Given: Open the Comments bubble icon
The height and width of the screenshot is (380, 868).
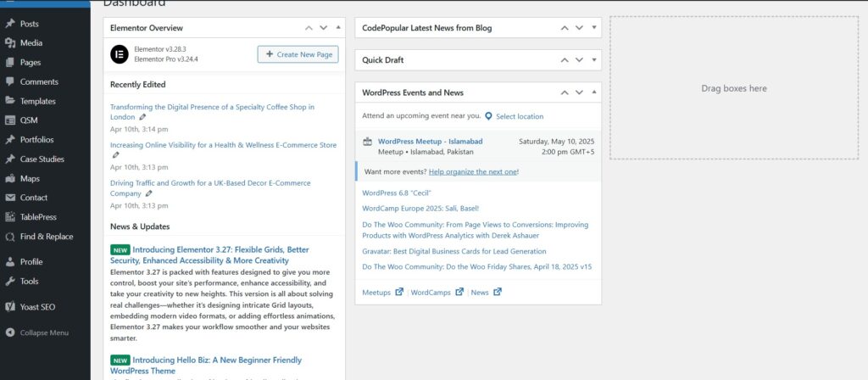Looking at the screenshot, I should click(10, 81).
